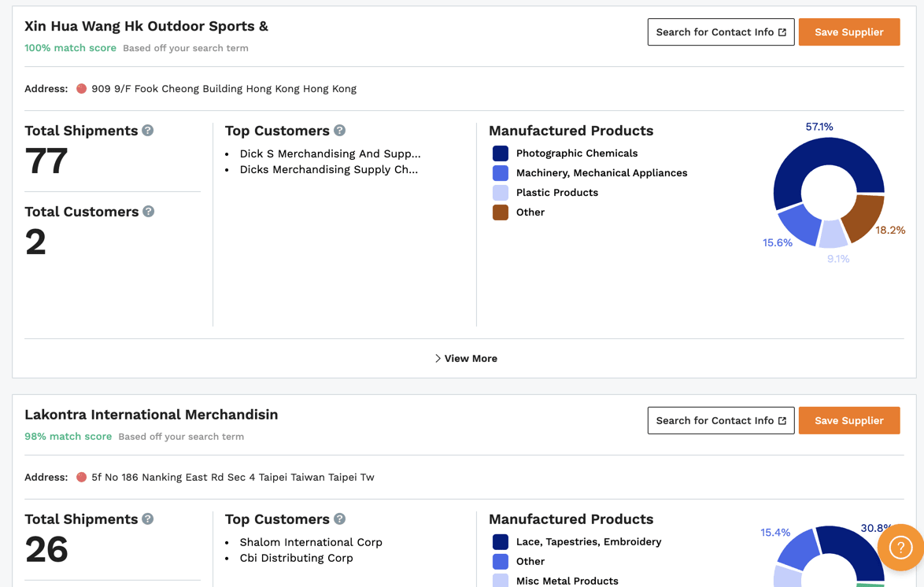Click Machinery, Mechanical Appliances blue legend swatch

501,172
